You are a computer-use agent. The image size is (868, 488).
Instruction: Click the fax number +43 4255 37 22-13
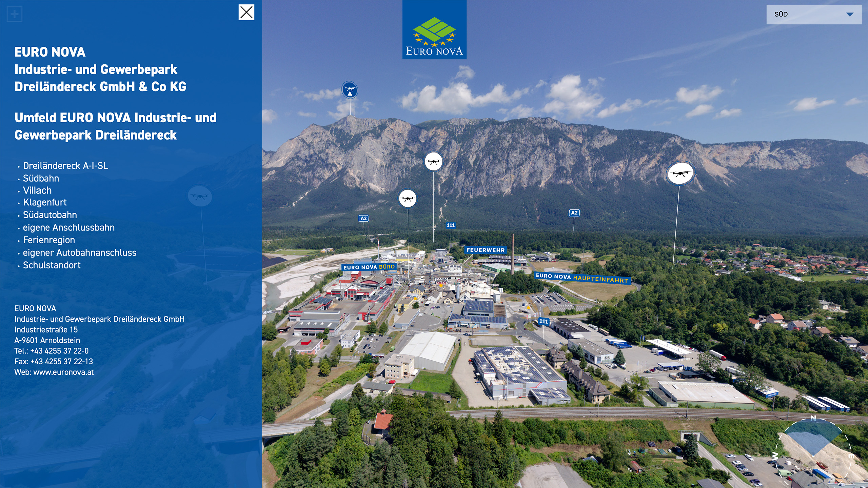pyautogui.click(x=62, y=362)
